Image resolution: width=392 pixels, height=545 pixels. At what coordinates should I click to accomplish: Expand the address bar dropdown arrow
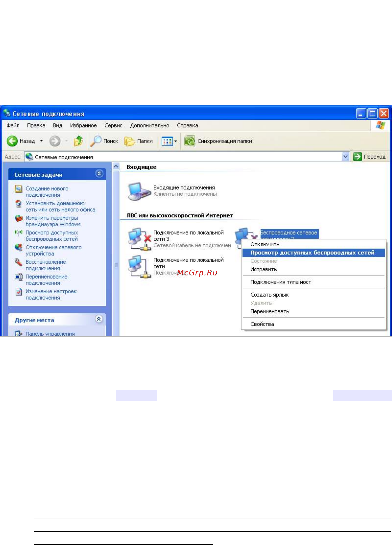click(x=345, y=157)
